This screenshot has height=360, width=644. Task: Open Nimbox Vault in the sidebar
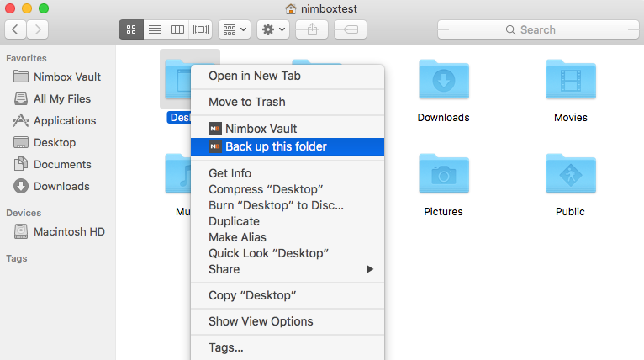pos(57,77)
